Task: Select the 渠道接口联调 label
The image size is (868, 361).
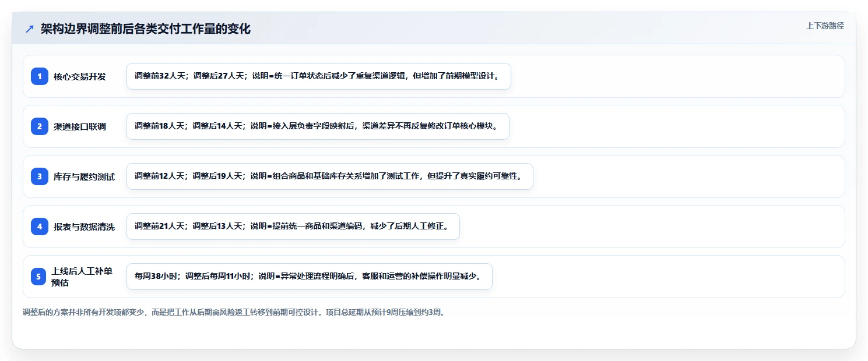Action: 80,126
